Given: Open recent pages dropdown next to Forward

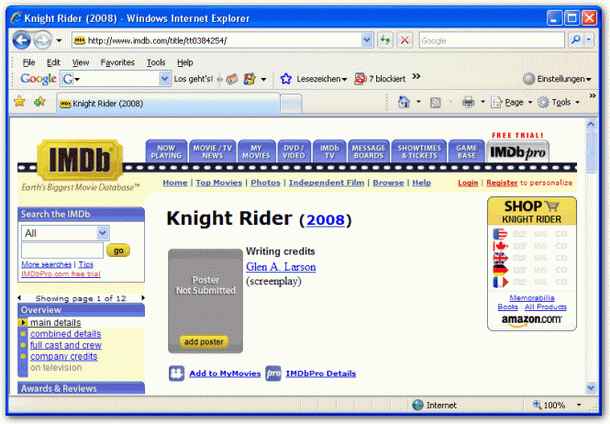Looking at the screenshot, I should 59,40.
